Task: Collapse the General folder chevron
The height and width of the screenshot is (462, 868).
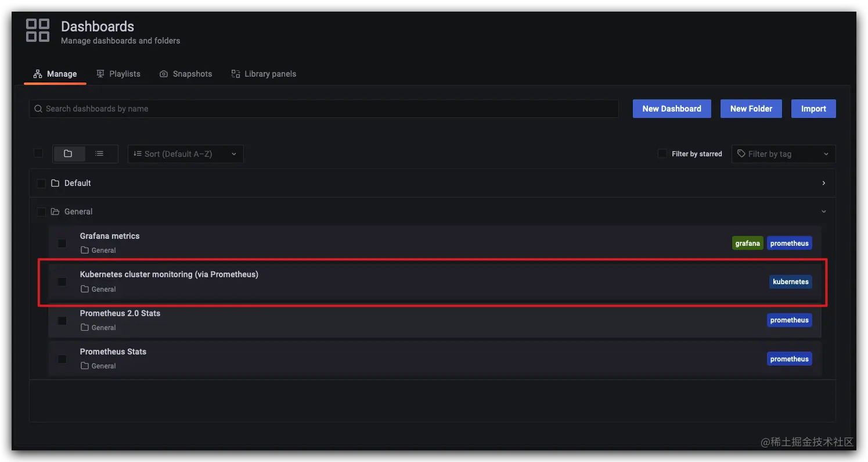Action: tap(823, 212)
